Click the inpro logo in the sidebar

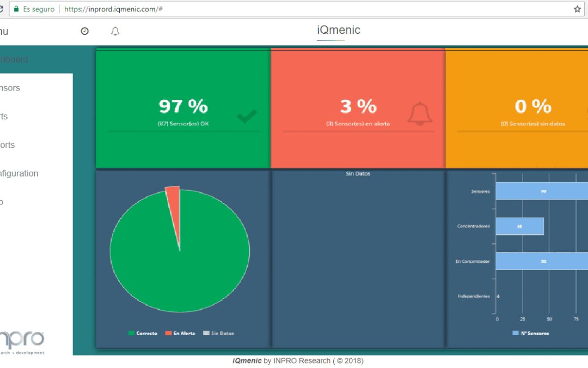coord(22,342)
